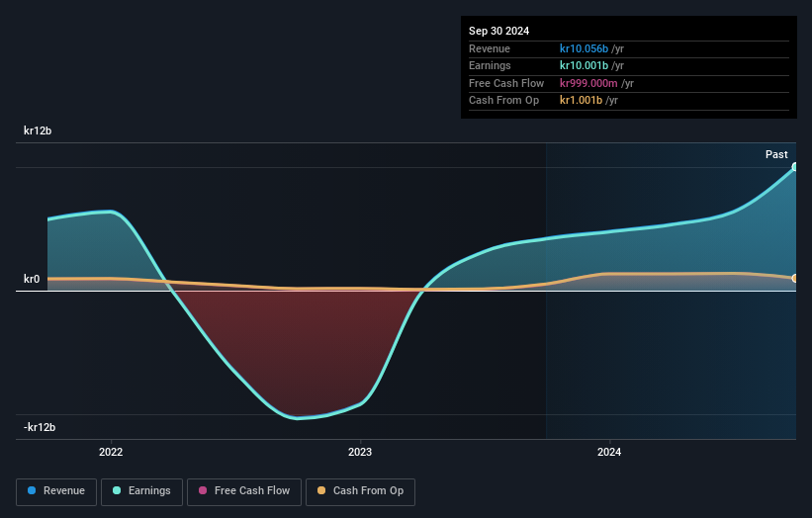Click the tooltip's Revenue row label

(490, 48)
